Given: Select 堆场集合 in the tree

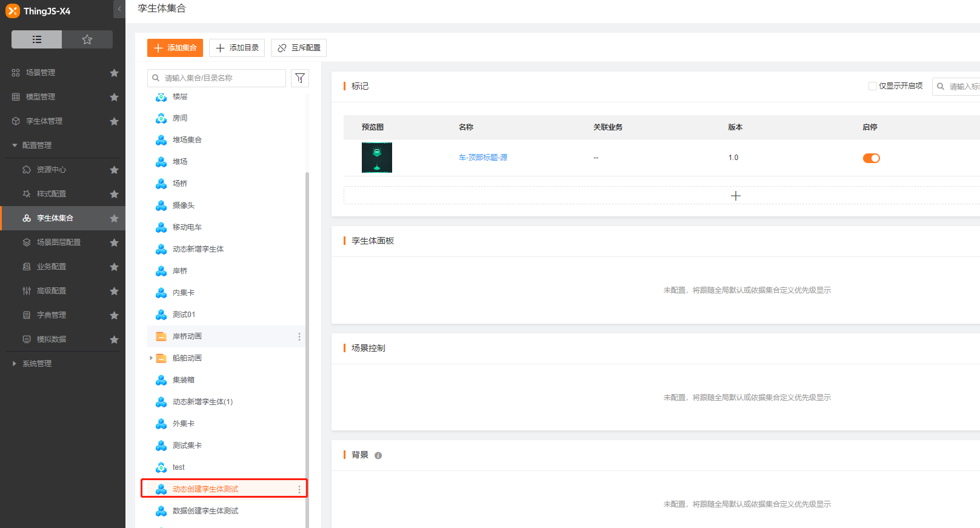Looking at the screenshot, I should [187, 140].
